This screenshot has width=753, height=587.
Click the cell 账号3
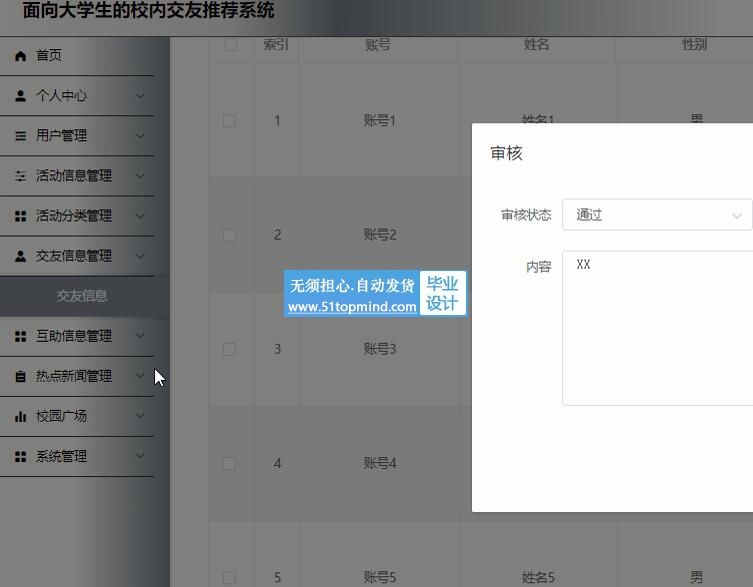[379, 349]
